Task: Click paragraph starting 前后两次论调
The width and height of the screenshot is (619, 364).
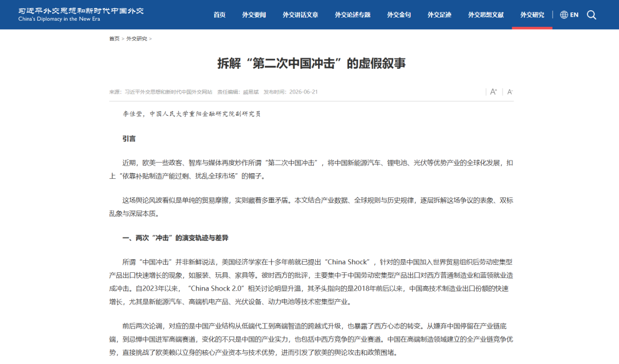Action: click(x=311, y=339)
